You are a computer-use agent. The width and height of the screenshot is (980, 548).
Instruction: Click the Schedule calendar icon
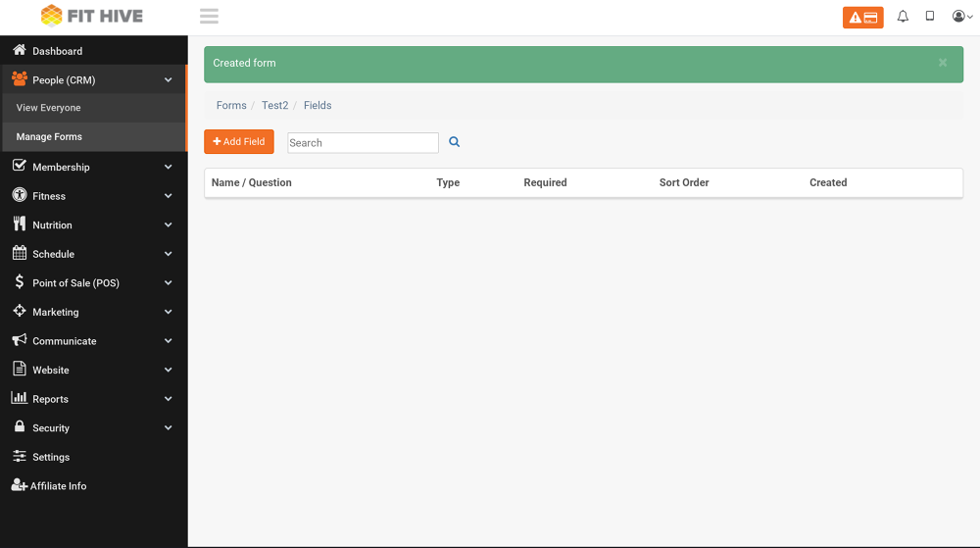[x=20, y=253]
